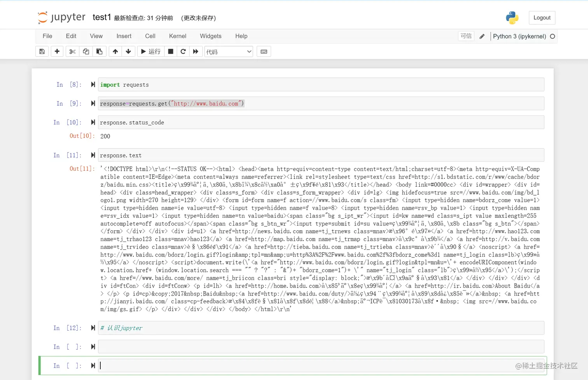588x380 pixels.
Task: Open the Edit menu
Action: coord(71,36)
